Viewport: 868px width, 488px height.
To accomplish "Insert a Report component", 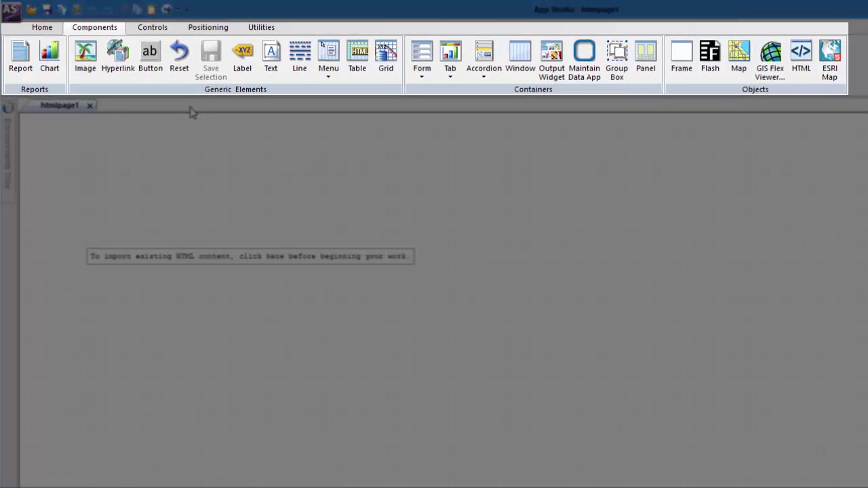I will click(20, 57).
